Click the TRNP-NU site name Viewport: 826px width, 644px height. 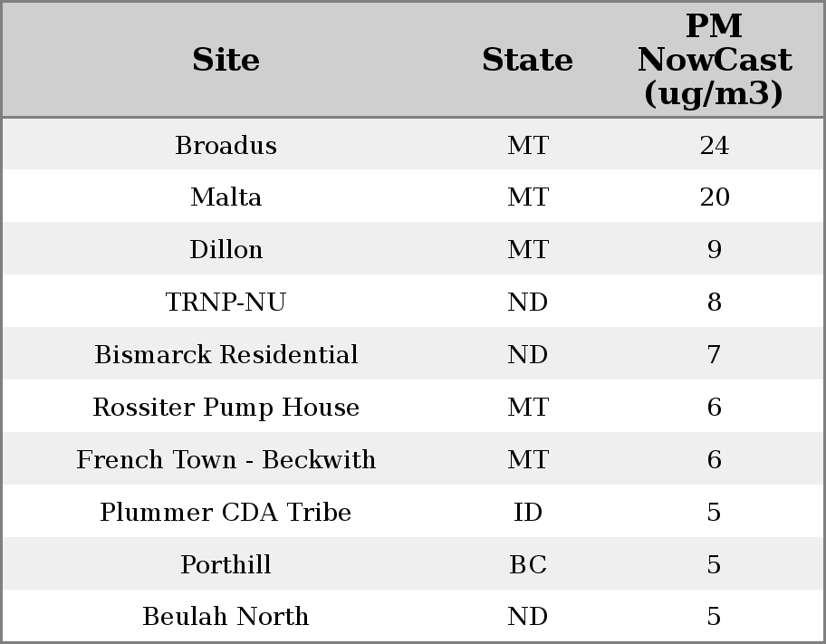point(226,303)
